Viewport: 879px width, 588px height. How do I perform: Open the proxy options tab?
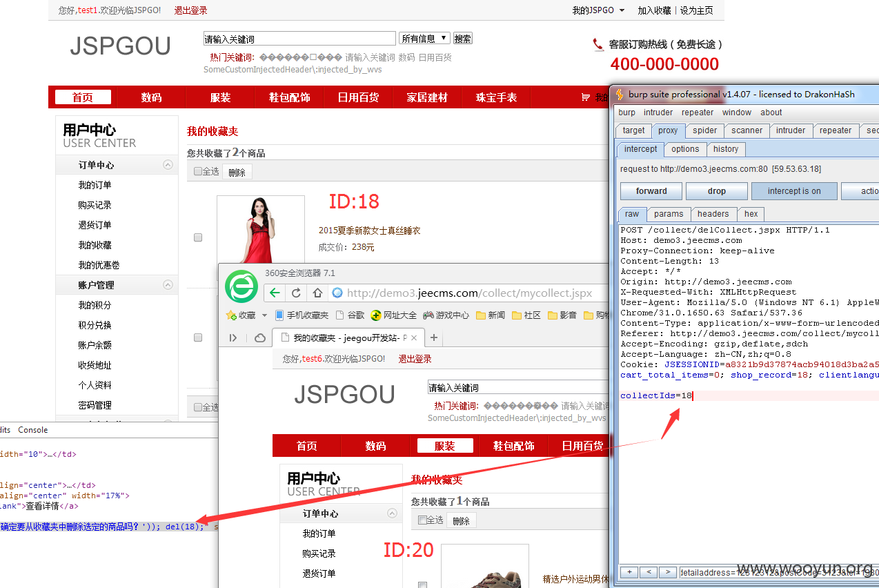tap(685, 149)
